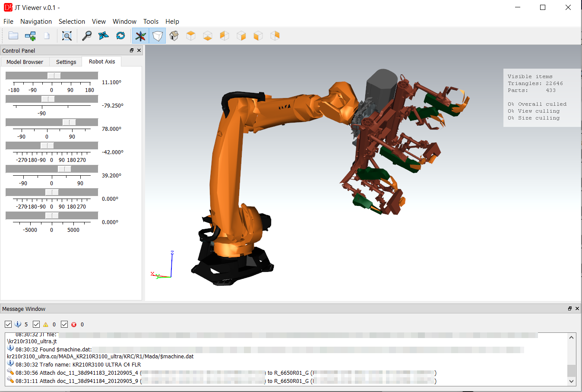Click the XYZ axis triad in the viewport

click(162, 265)
